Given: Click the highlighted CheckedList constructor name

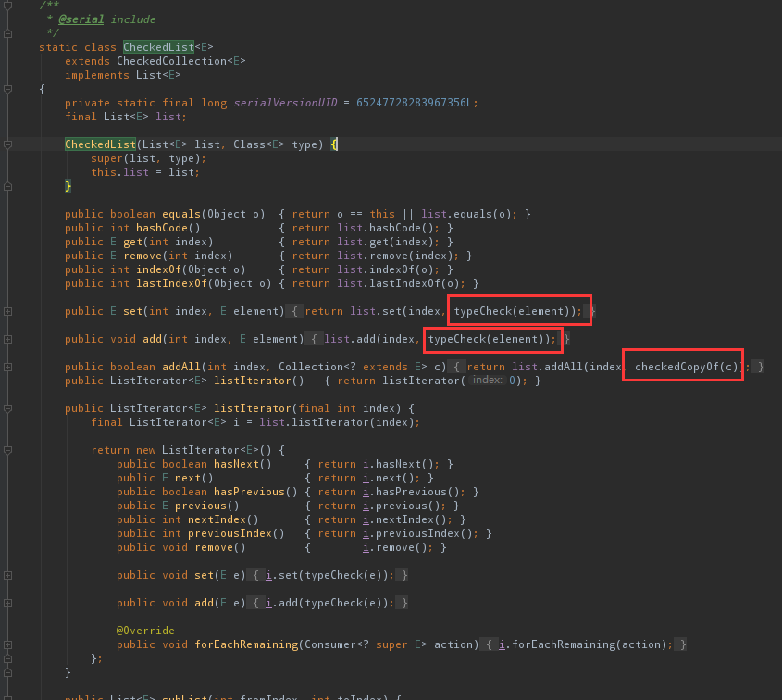Looking at the screenshot, I should 100,144.
